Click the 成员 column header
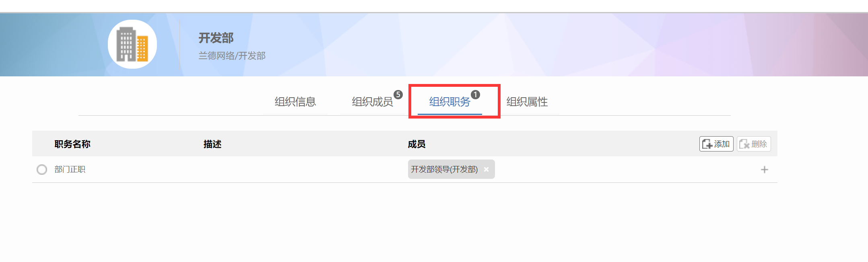The image size is (868, 262). [416, 144]
